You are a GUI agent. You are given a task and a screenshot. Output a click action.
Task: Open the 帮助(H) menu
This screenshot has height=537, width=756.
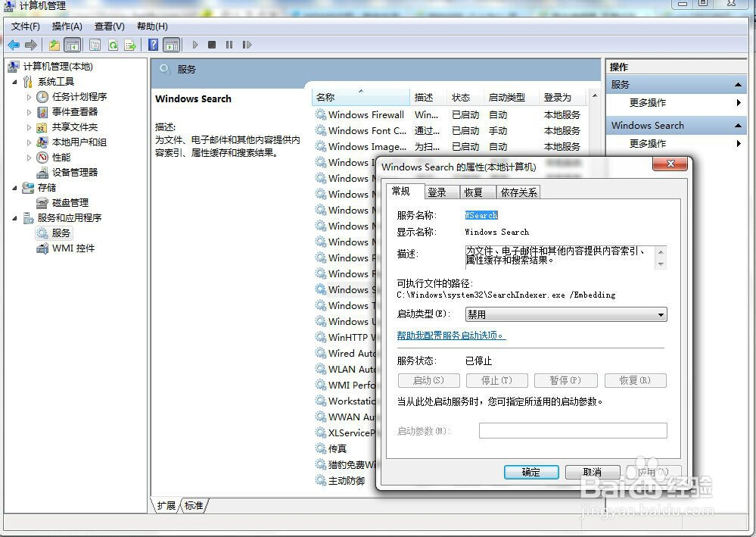tap(152, 27)
